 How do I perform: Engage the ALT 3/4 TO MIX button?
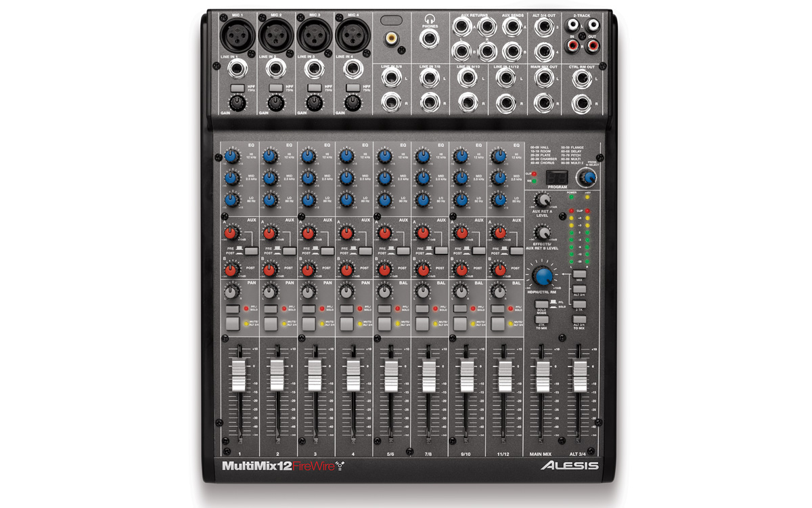click(x=579, y=319)
